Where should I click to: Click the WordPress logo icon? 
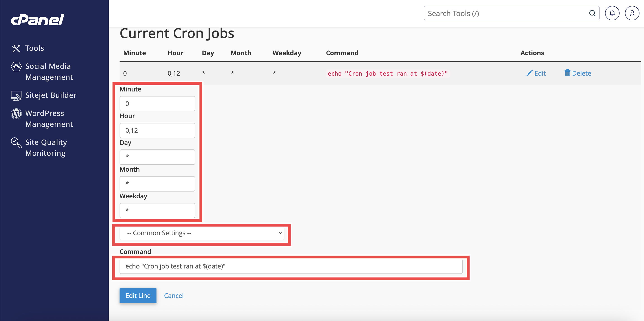point(16,114)
